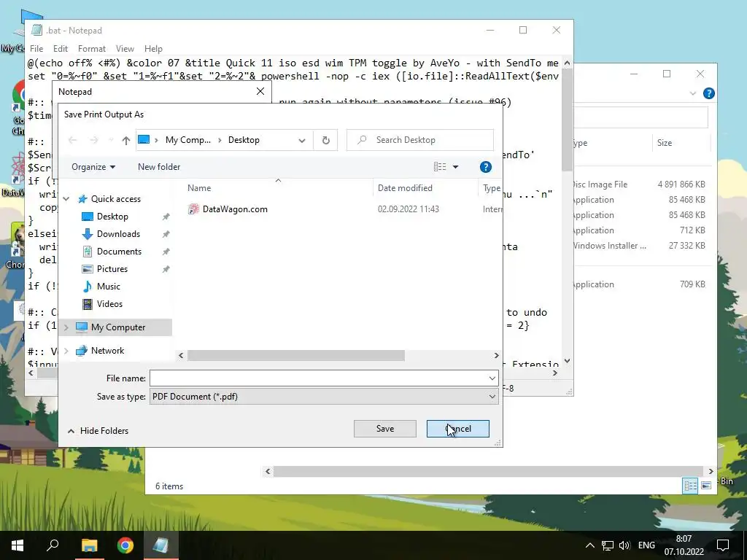Open the Help button in the save dialog

[x=485, y=167]
